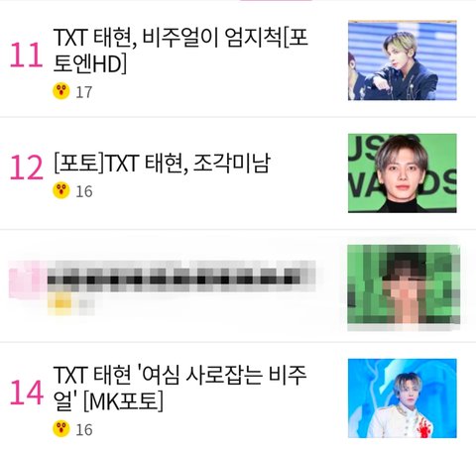Open the stage performance thumbnail for rank 11
This screenshot has width=476, height=451.
click(403, 59)
